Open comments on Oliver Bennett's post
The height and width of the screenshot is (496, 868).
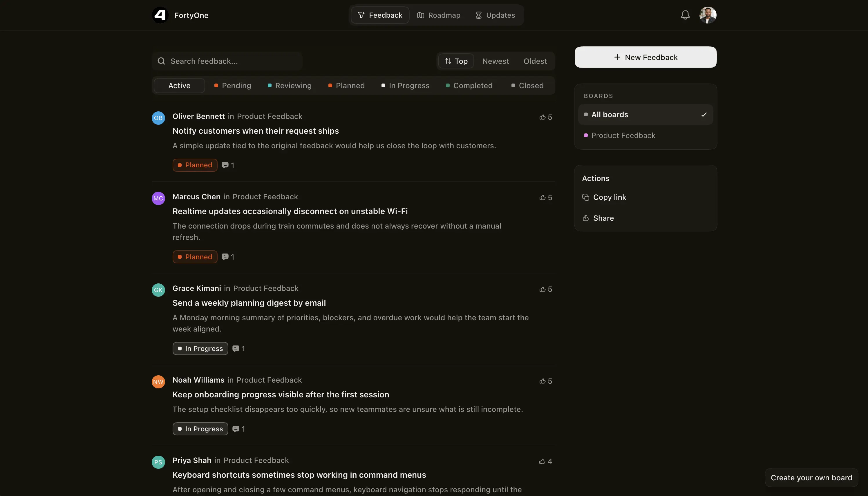pos(228,165)
